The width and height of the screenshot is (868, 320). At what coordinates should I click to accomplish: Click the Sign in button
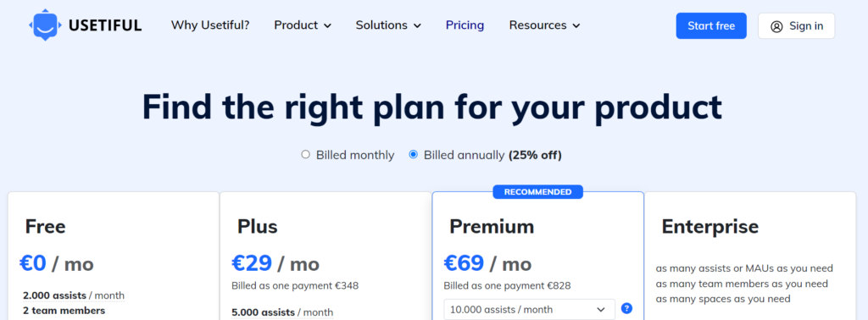pyautogui.click(x=796, y=26)
